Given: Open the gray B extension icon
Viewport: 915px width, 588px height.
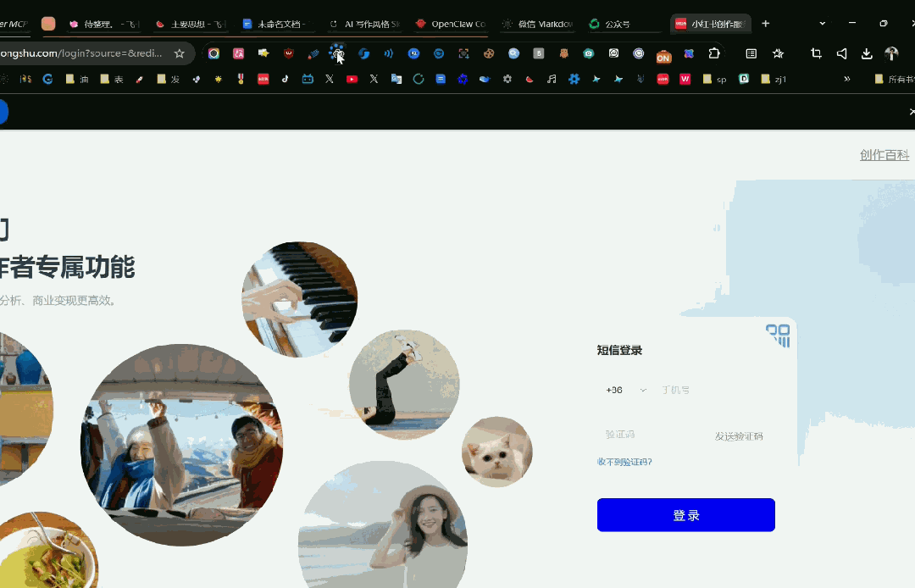Looking at the screenshot, I should 539,53.
